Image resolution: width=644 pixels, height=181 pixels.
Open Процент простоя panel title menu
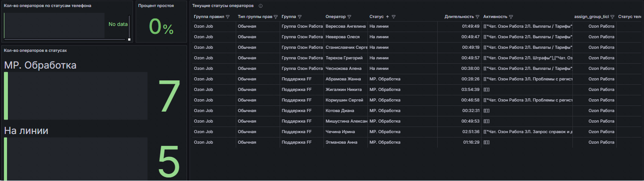pos(156,6)
